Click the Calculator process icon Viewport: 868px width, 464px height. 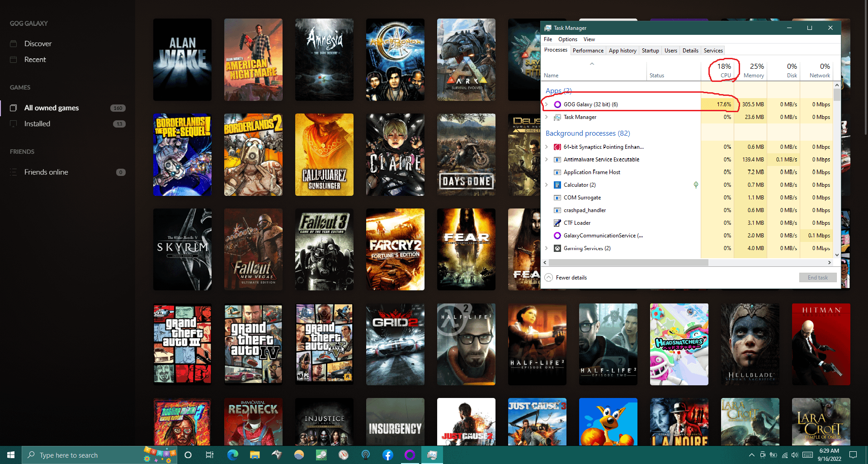[x=557, y=185]
